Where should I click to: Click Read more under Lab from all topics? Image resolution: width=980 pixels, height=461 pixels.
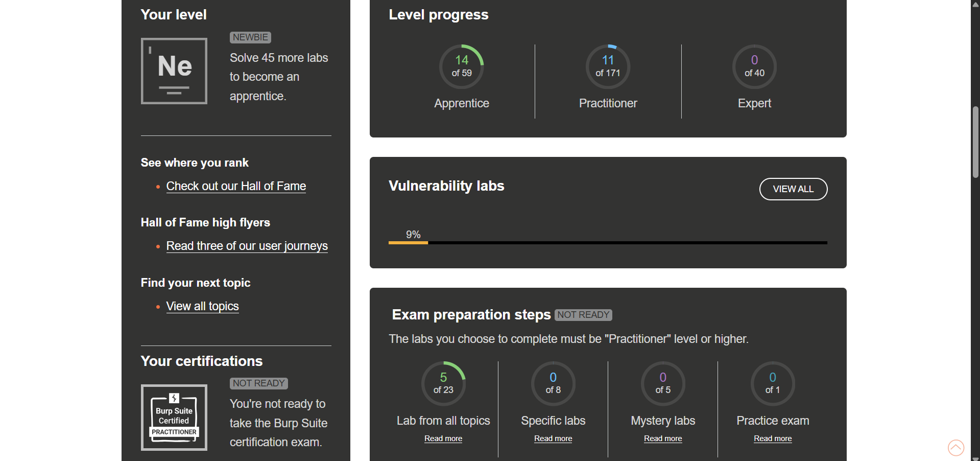pyautogui.click(x=443, y=439)
